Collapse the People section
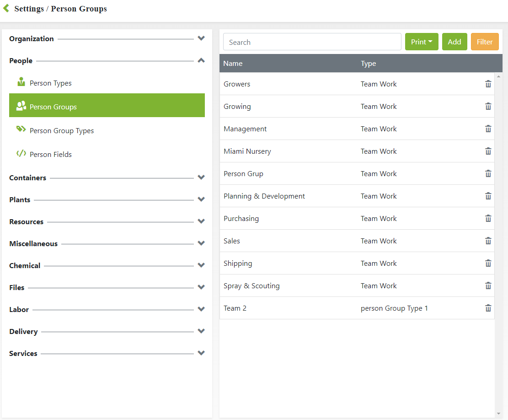Image resolution: width=508 pixels, height=420 pixels. coord(201,60)
